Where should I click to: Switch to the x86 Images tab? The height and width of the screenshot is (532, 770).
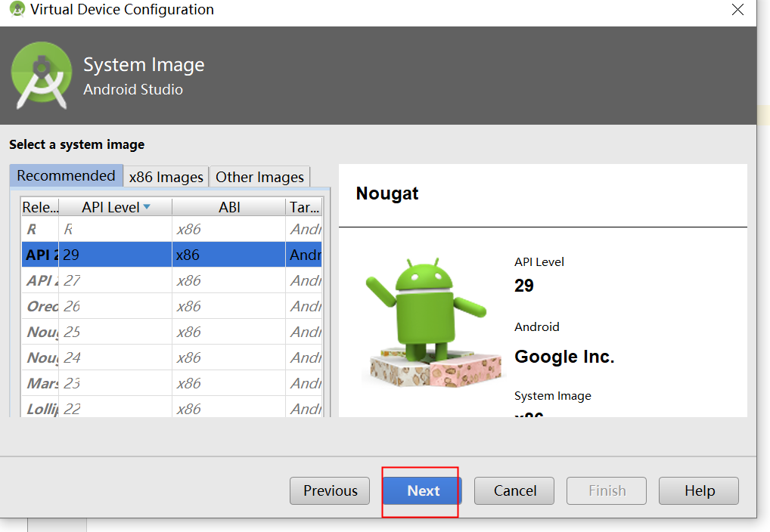coord(166,177)
